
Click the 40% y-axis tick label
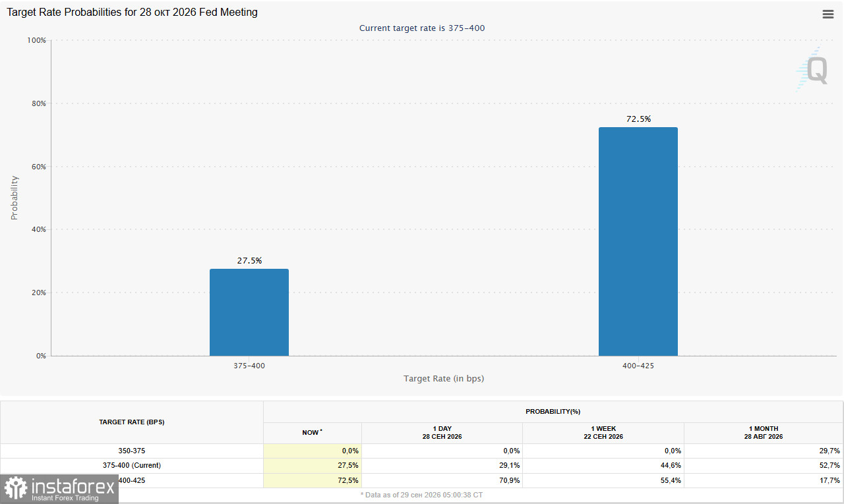pyautogui.click(x=38, y=229)
